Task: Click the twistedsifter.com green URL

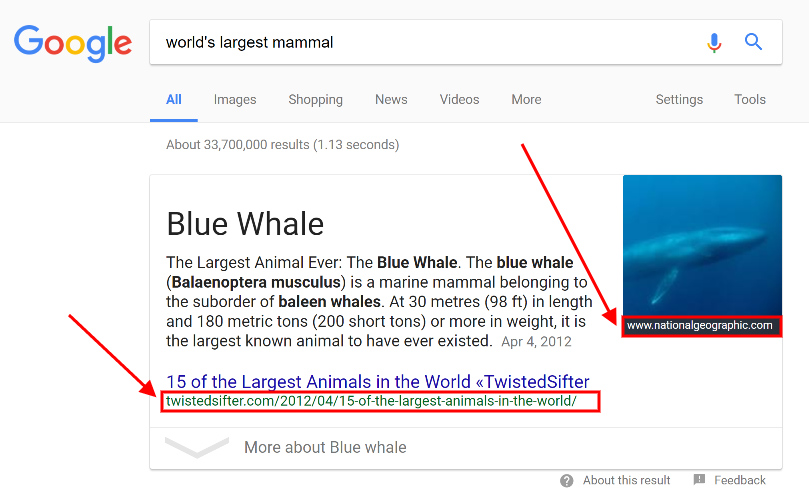Action: (371, 401)
